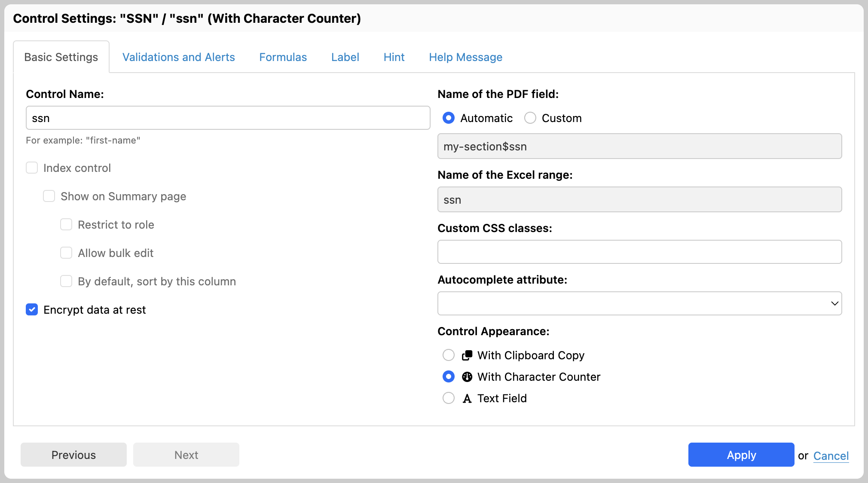Enable the Index control checkbox

32,168
